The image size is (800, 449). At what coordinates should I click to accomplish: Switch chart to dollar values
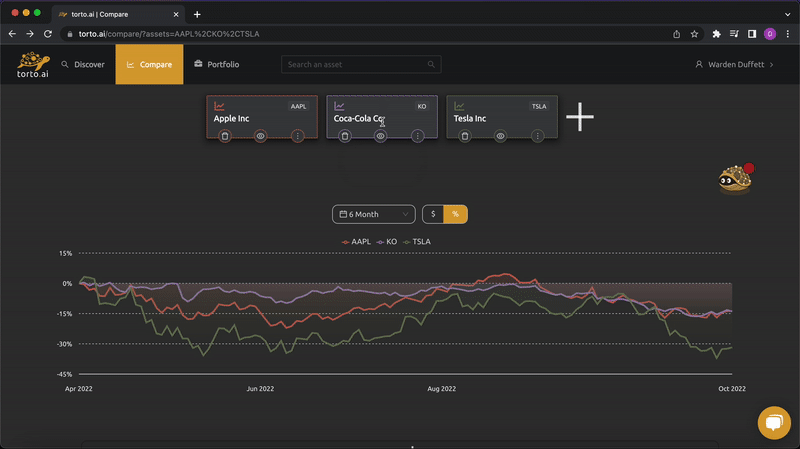[433, 214]
